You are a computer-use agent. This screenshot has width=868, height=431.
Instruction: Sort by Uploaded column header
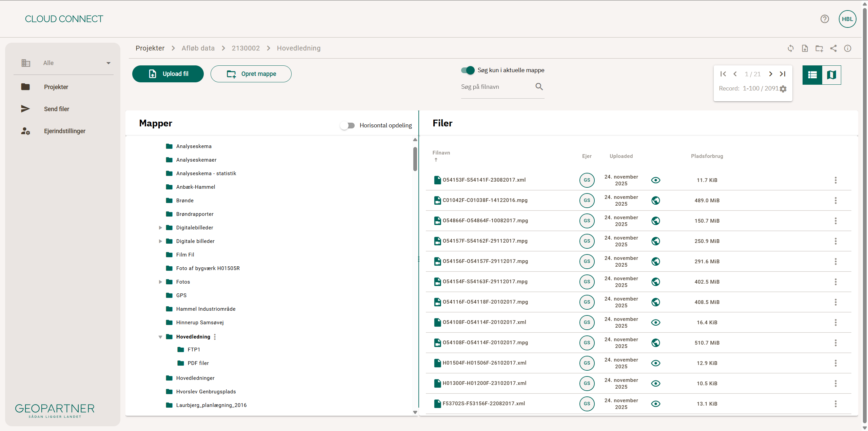(x=621, y=156)
